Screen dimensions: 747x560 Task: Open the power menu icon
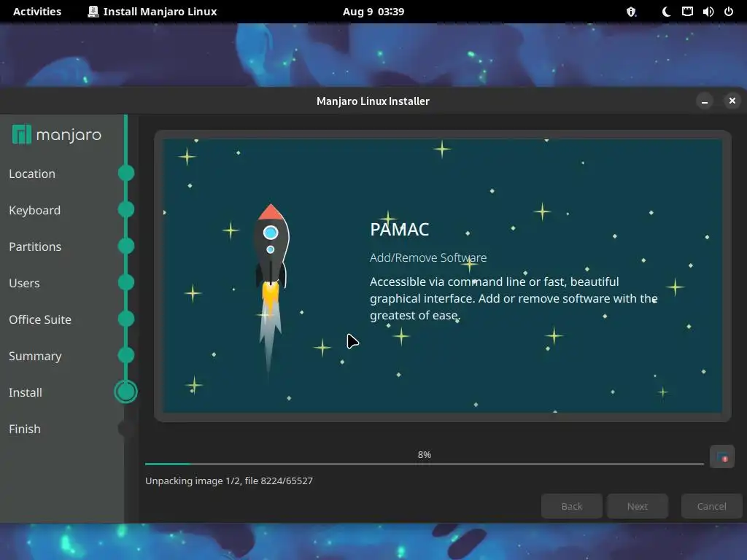[729, 12]
